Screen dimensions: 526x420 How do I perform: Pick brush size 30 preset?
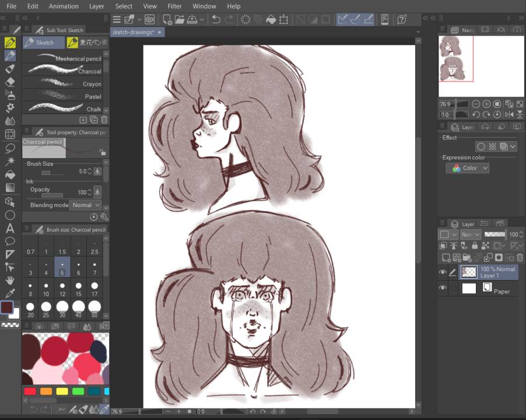[x=62, y=309]
